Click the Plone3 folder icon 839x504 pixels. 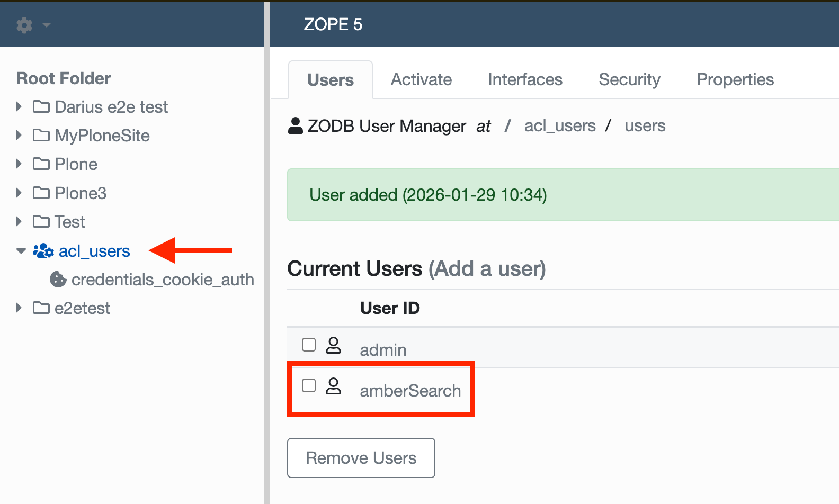click(41, 193)
